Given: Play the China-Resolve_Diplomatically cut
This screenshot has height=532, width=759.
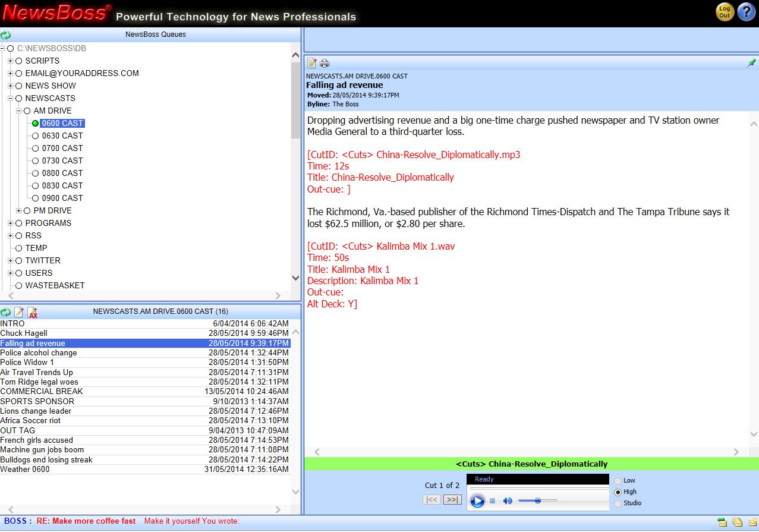Looking at the screenshot, I should click(x=477, y=501).
